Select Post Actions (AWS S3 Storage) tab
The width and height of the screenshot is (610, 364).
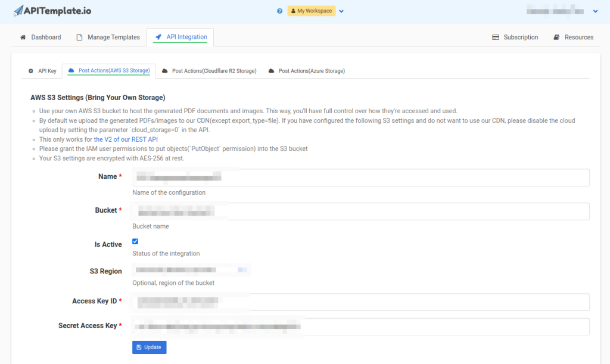click(x=108, y=71)
